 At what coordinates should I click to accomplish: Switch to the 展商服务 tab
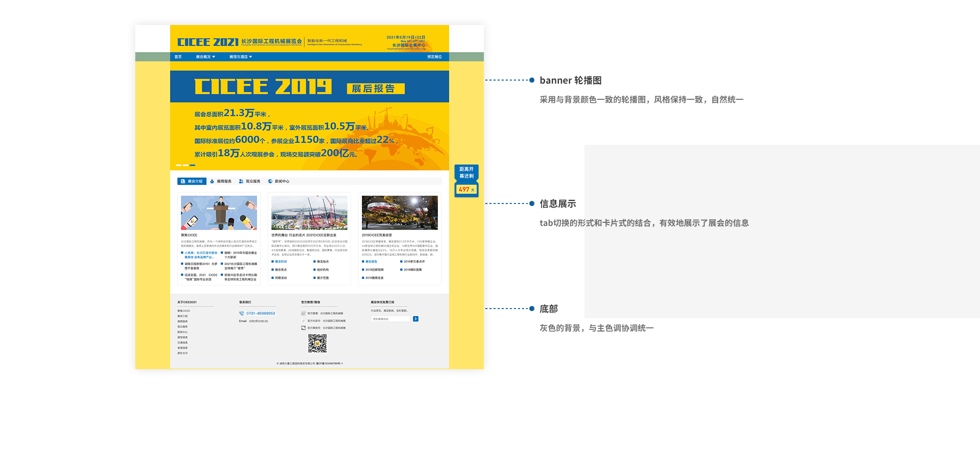(x=221, y=181)
